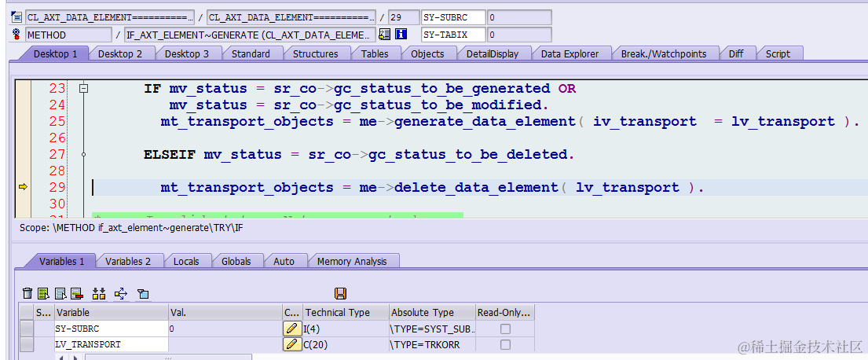The image size is (868, 360).
Task: Click generate_data_element call in line 25
Action: click(x=485, y=121)
